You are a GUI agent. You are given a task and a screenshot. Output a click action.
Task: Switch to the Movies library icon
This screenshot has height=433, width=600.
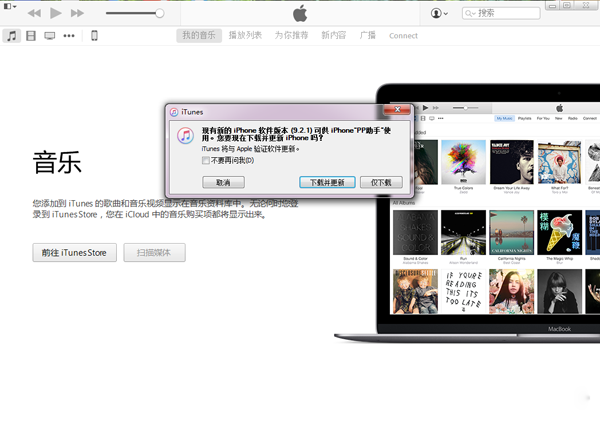coord(31,36)
